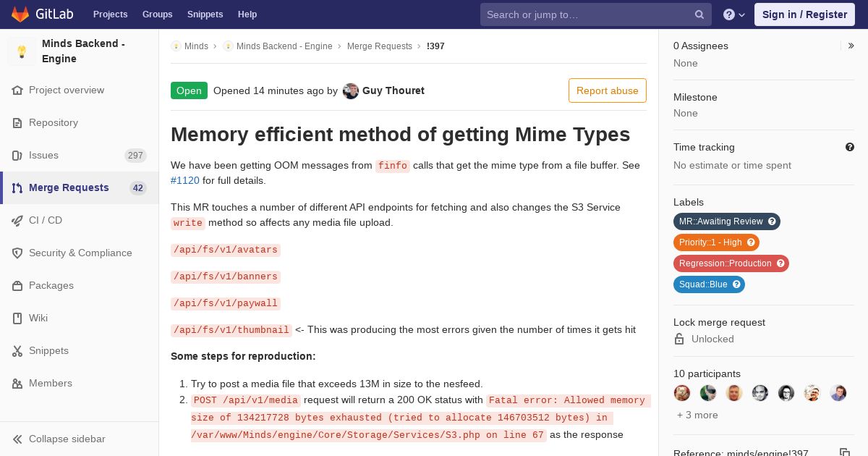This screenshot has width=868, height=456.
Task: Open the help question-mark dropdown
Action: coord(734,14)
